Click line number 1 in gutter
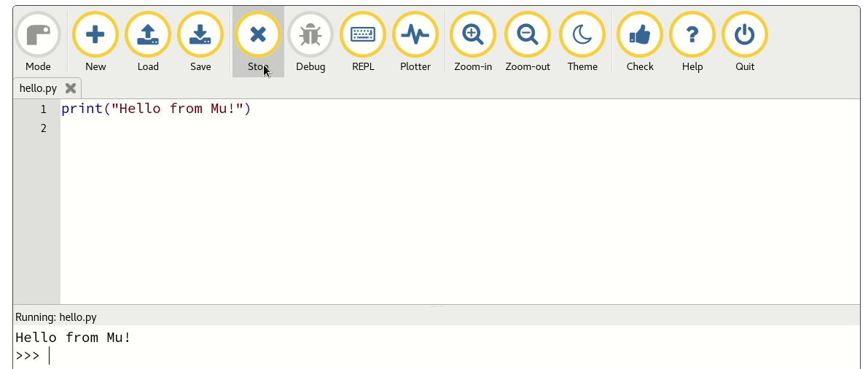The image size is (868, 369). pos(44,109)
